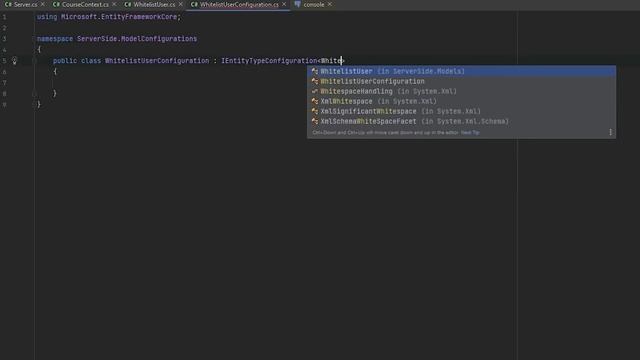The height and width of the screenshot is (360, 640).
Task: Click the 'public' keyword on line 5
Action: tap(65, 61)
